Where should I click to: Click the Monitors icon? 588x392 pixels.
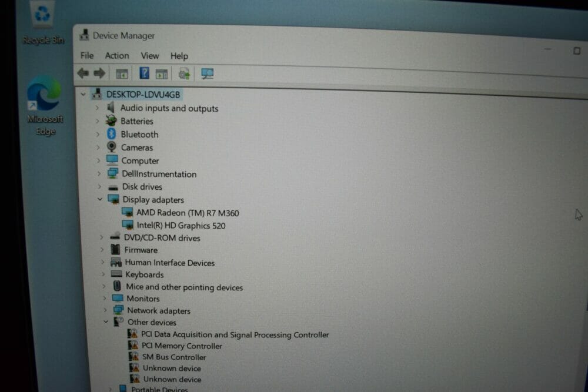(x=118, y=299)
